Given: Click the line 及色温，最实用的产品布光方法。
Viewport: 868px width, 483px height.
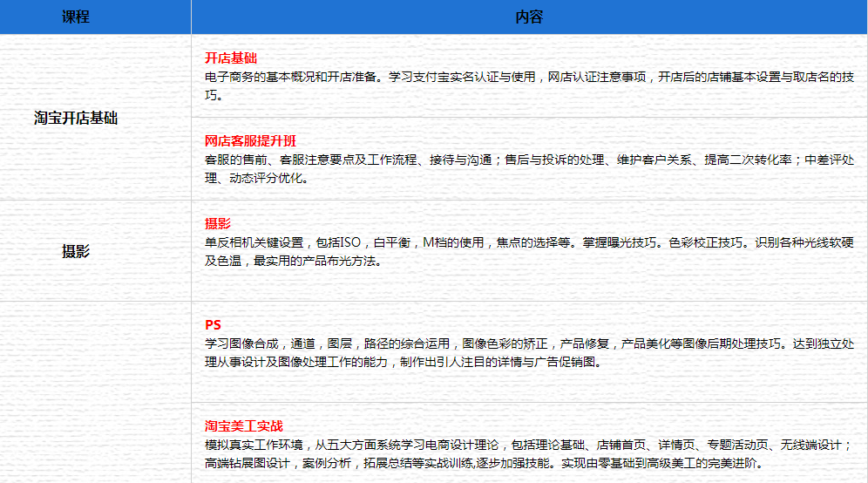Looking at the screenshot, I should (294, 261).
